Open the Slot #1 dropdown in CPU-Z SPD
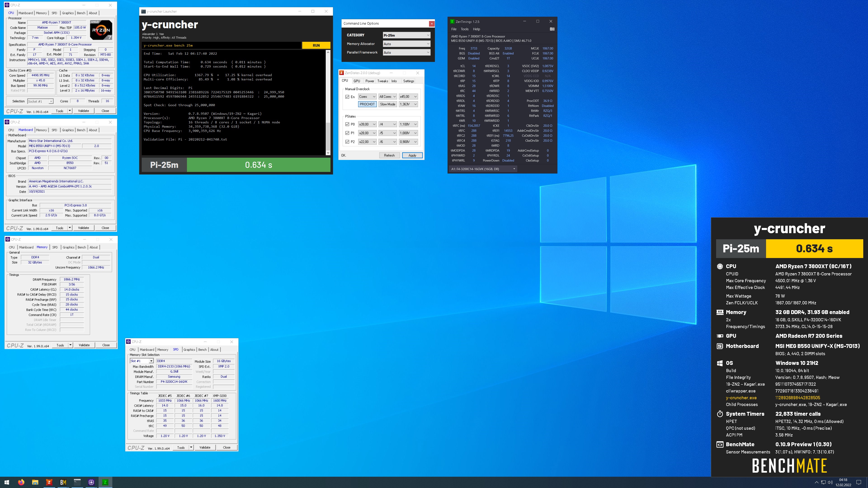This screenshot has width=868, height=488. click(x=142, y=361)
